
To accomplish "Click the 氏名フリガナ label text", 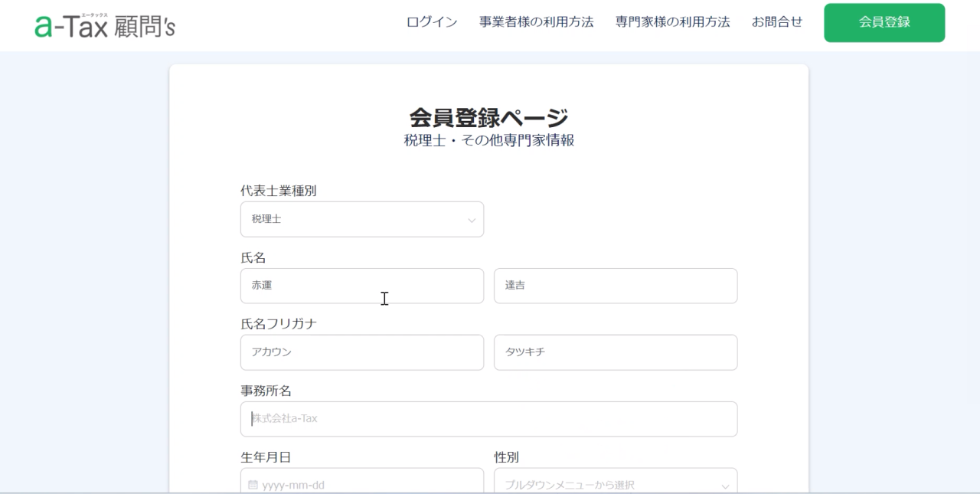I will pos(279,324).
